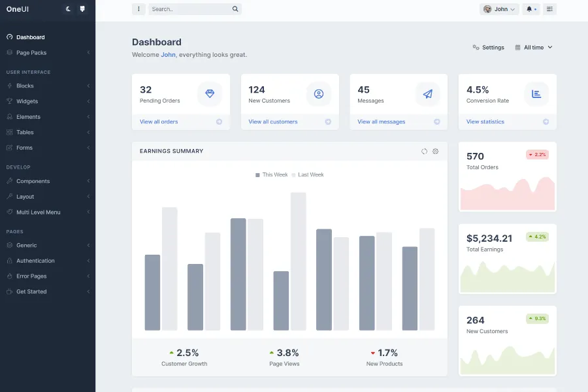Open the All time filter dropdown
Screen dimensions: 588x392
(534, 48)
